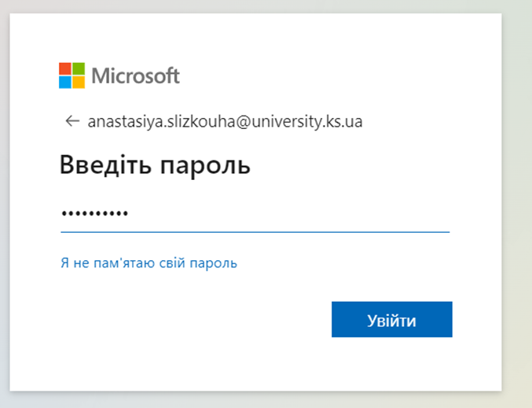This screenshot has width=532, height=408.
Task: Open 'Я не пам'ятаю свій пароль' link
Action: pos(149,263)
